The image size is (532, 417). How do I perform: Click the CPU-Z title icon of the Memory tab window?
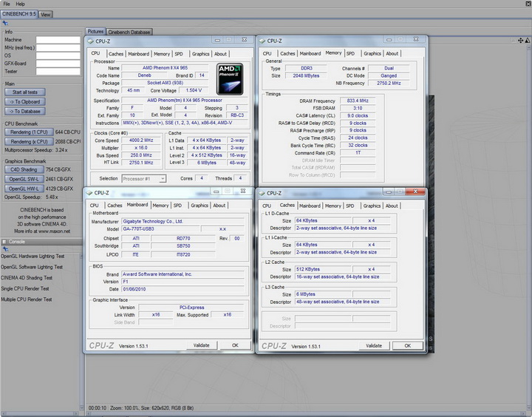(x=262, y=41)
